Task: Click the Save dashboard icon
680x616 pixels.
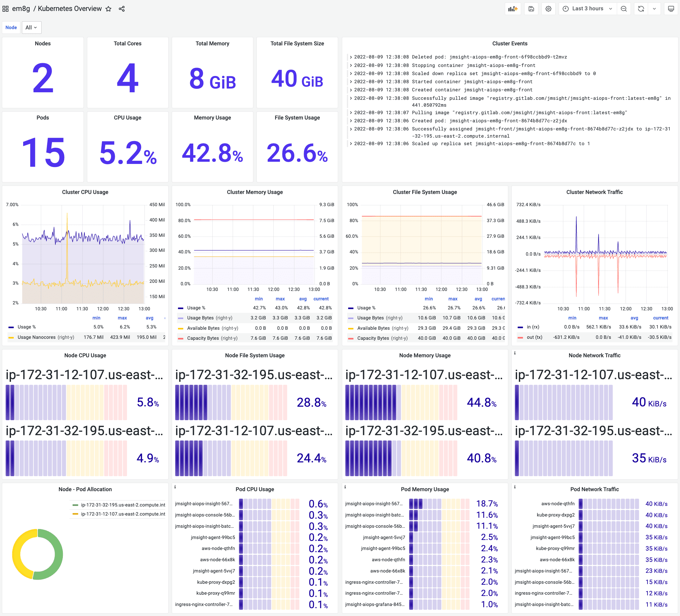Action: click(x=531, y=9)
